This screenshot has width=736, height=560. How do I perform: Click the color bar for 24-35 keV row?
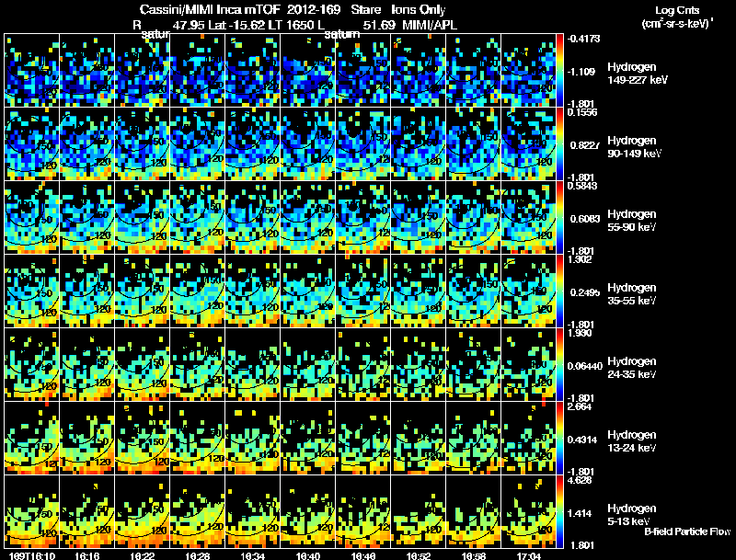point(559,364)
